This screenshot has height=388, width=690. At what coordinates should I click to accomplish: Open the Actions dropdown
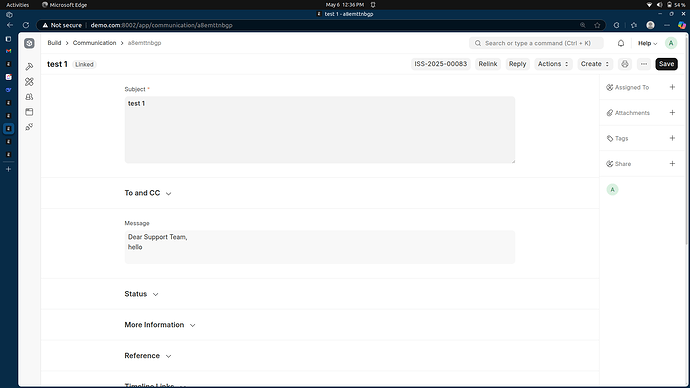pos(553,64)
